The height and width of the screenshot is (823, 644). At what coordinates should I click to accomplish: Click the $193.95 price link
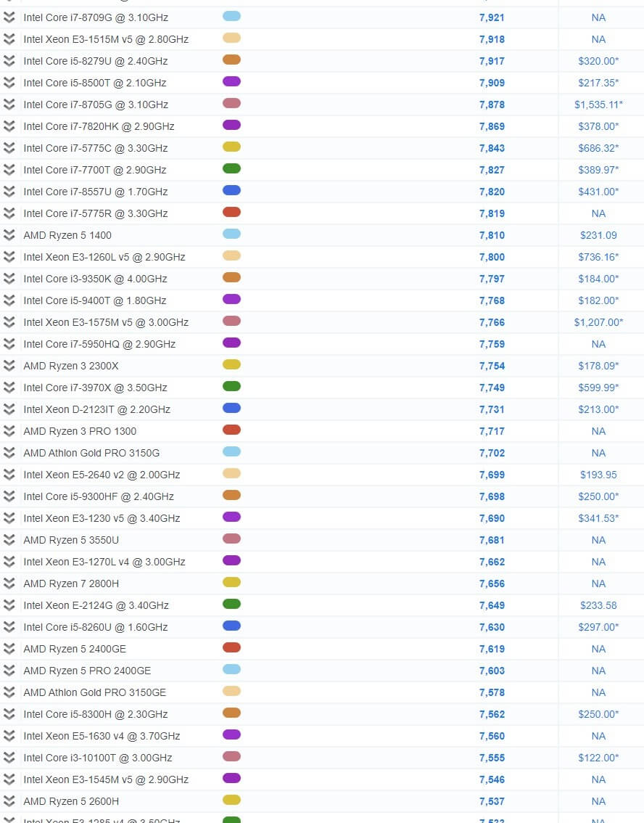598,475
